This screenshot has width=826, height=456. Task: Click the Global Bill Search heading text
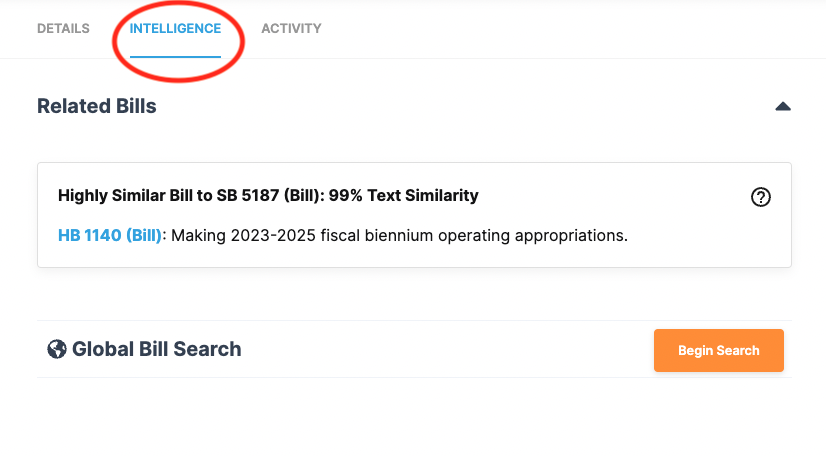click(x=156, y=349)
